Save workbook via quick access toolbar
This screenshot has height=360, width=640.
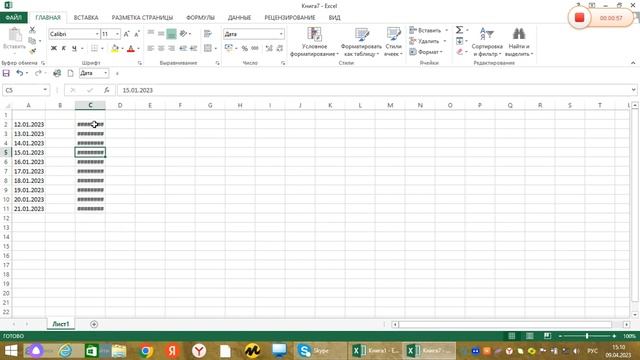pos(6,73)
